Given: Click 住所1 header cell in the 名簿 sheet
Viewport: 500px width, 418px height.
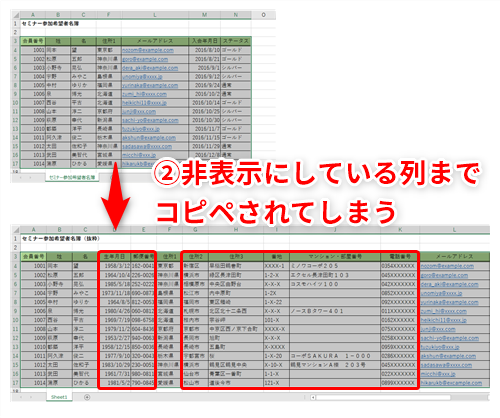Looking at the screenshot, I should point(109,41).
